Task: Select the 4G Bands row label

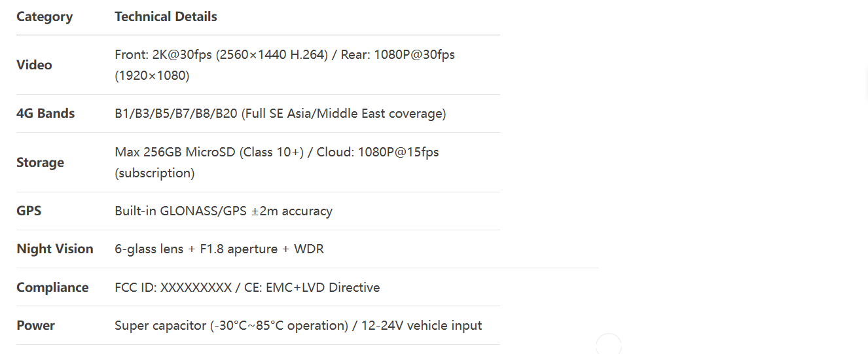Action: pyautogui.click(x=46, y=113)
